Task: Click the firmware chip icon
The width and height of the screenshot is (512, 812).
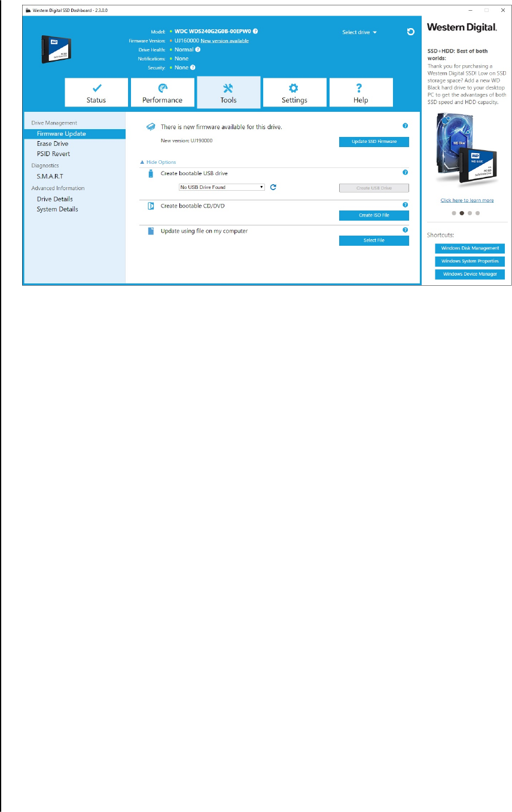Action: (151, 127)
